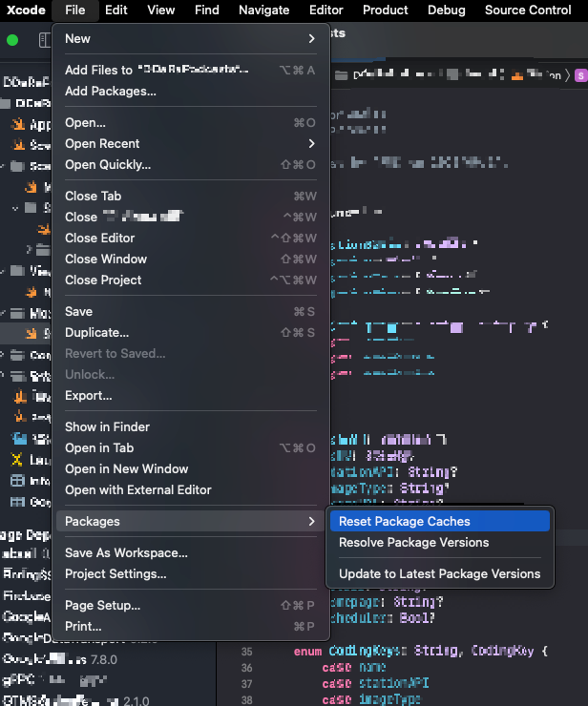
Task: Choose Close Editor
Action: click(191, 238)
